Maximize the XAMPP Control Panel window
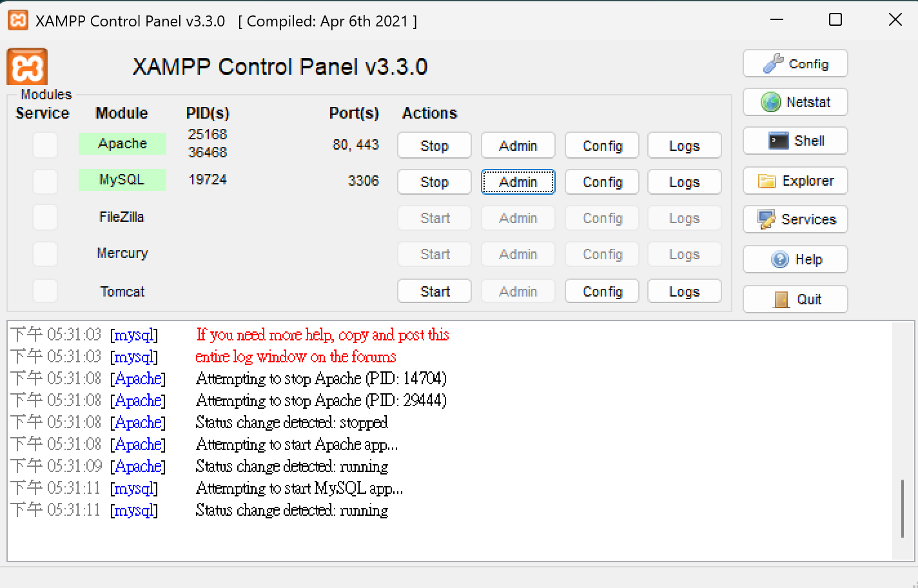Viewport: 918px width, 588px height. tap(835, 20)
